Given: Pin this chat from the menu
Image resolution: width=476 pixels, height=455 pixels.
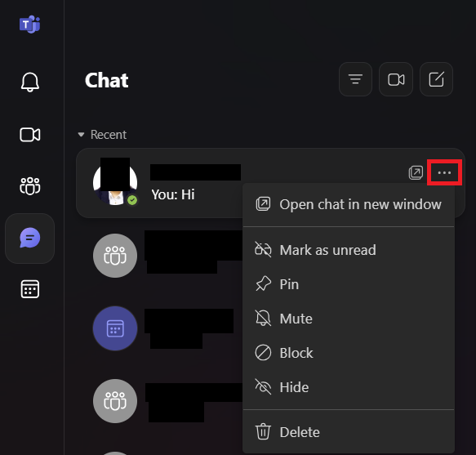Looking at the screenshot, I should pos(349,284).
